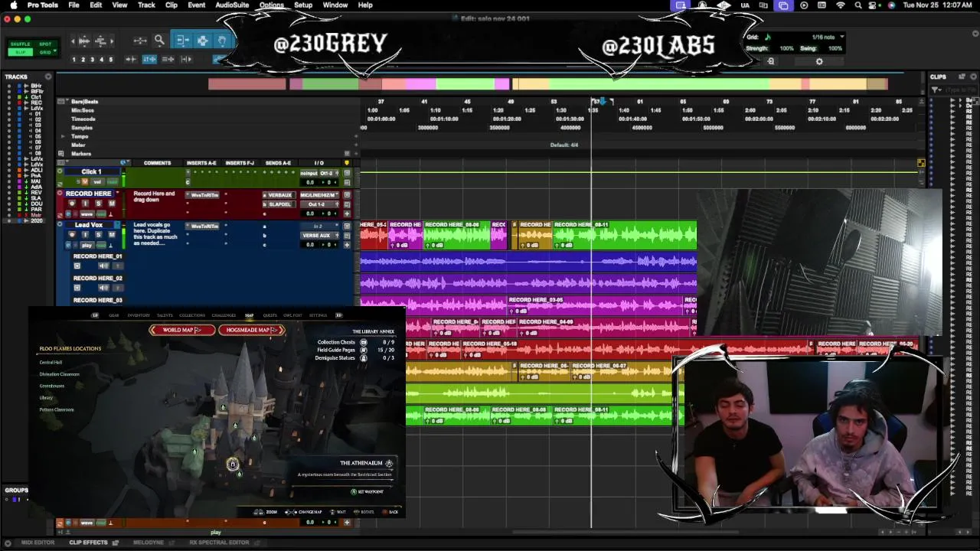980x551 pixels.
Task: Open Siri from the menu bar
Action: [891, 5]
